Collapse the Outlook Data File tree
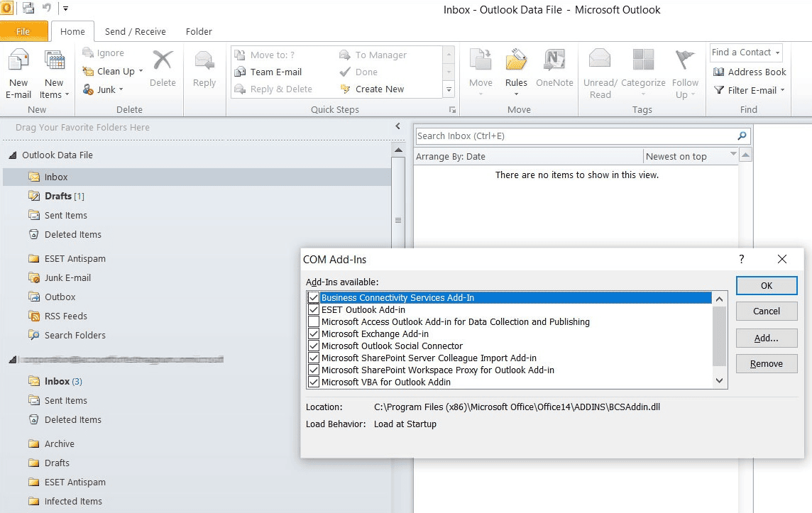812x513 pixels. [12, 155]
